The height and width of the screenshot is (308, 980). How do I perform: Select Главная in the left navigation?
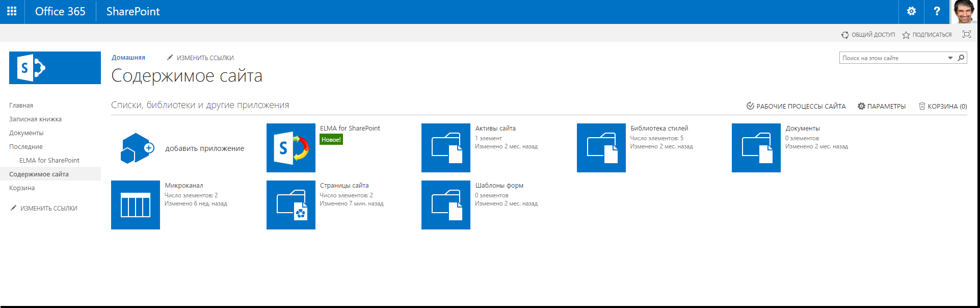click(x=21, y=105)
